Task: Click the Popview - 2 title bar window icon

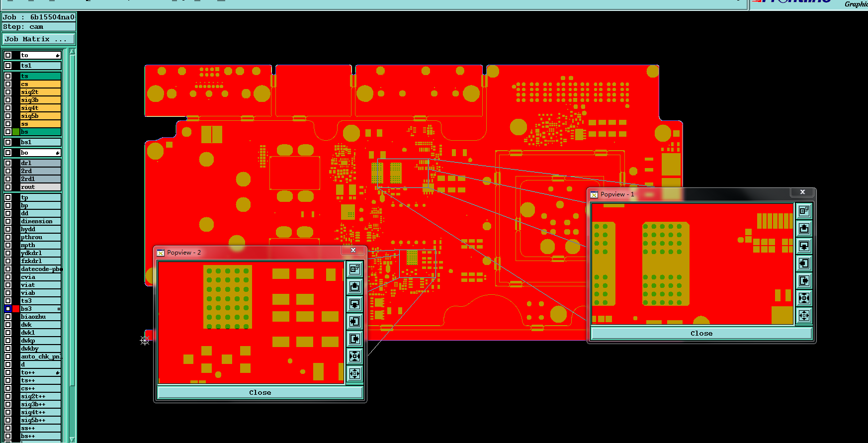Action: (161, 253)
